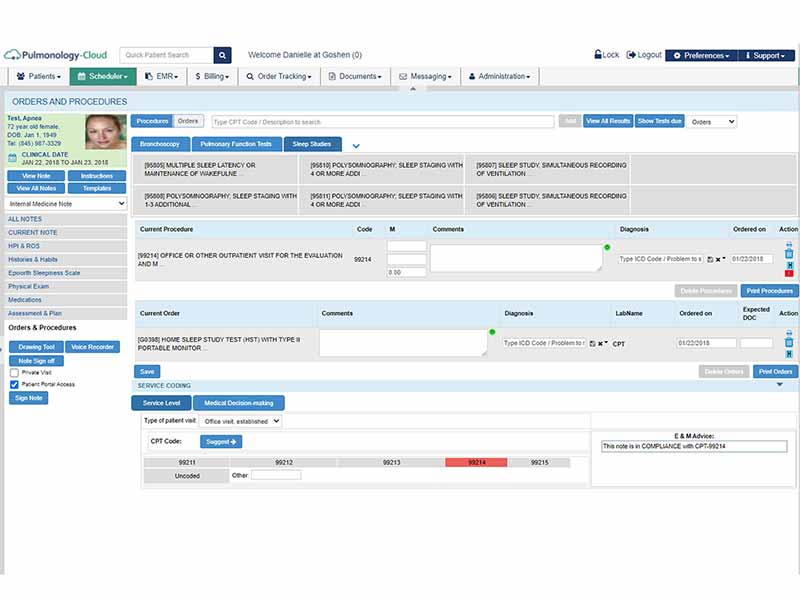Open the EMR dropdown menu
This screenshot has height=600, width=800.
tap(162, 77)
